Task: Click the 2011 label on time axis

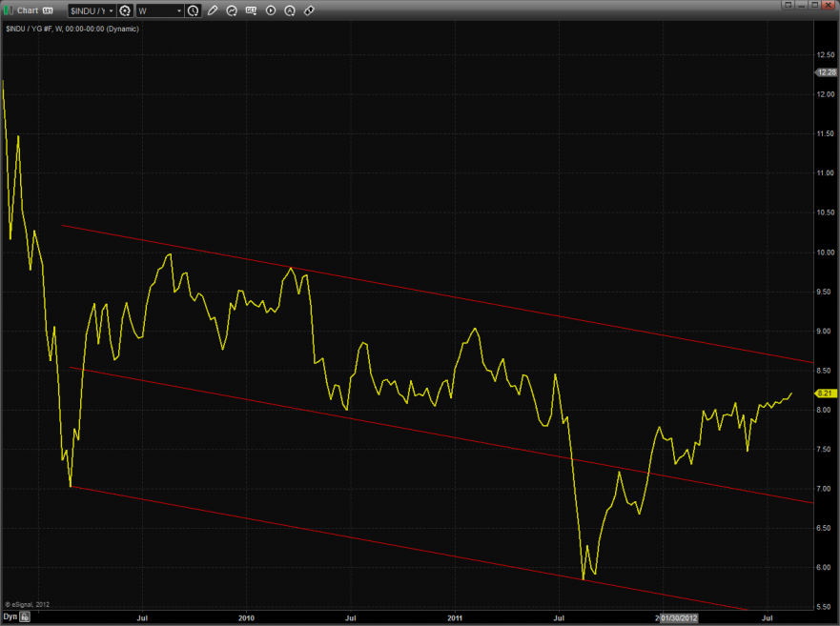Action: [x=455, y=618]
